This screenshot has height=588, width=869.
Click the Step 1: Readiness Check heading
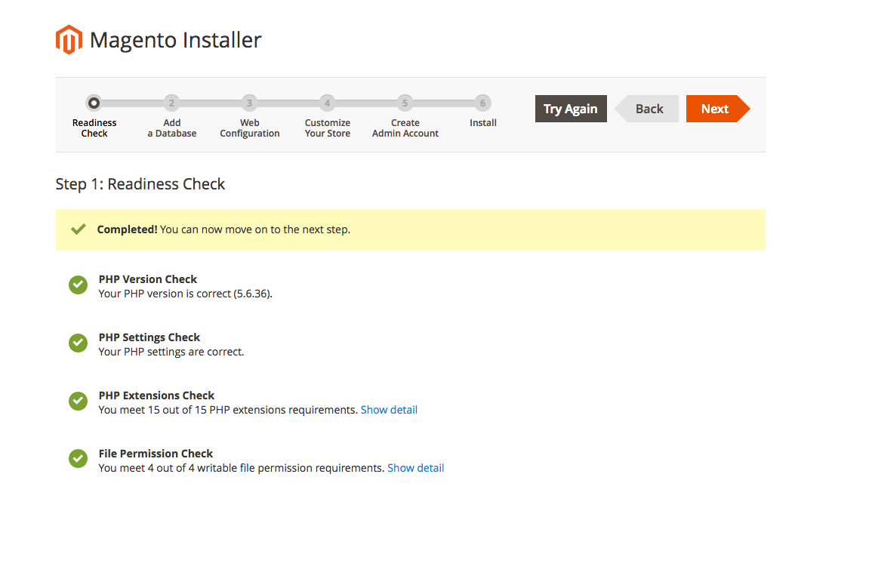(x=140, y=183)
